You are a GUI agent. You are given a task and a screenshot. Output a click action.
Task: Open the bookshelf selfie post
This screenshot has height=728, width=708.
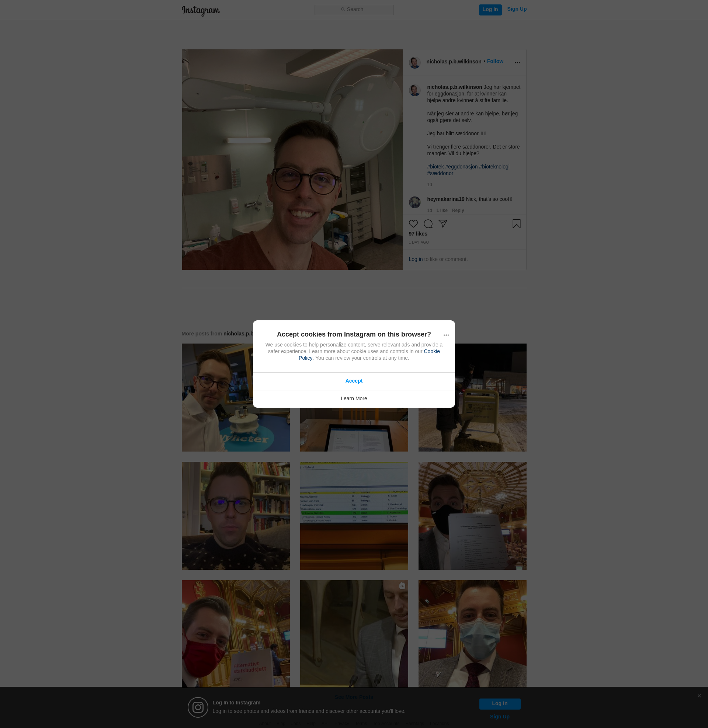coord(235,516)
